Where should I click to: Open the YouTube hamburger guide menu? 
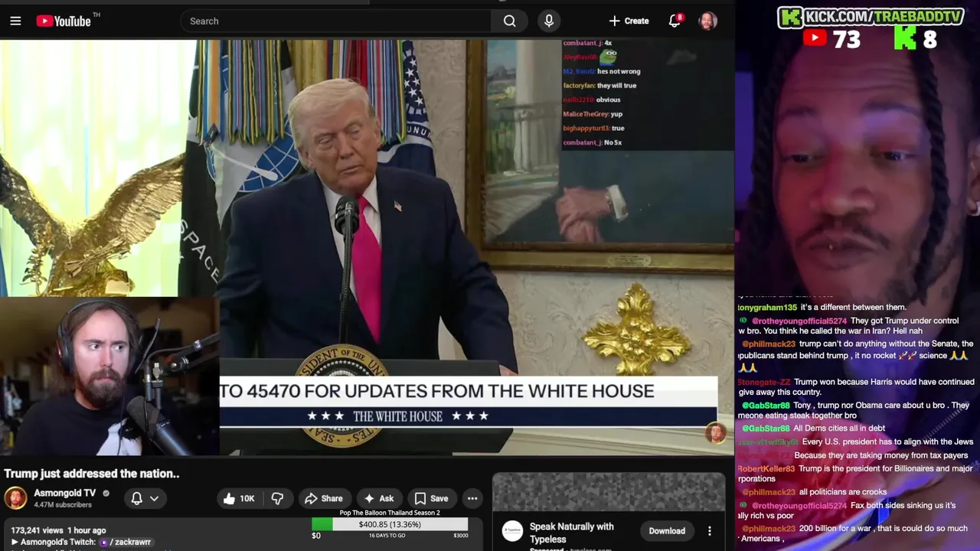coord(15,21)
